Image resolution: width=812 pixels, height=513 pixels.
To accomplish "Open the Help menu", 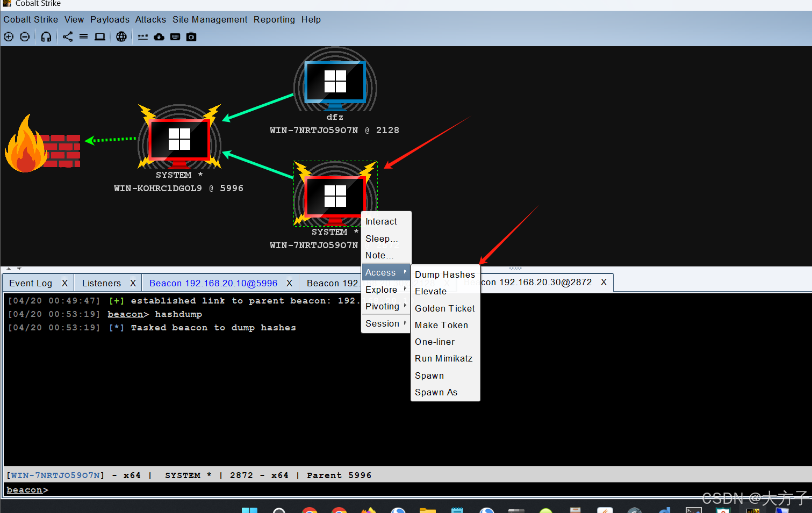I will (311, 19).
